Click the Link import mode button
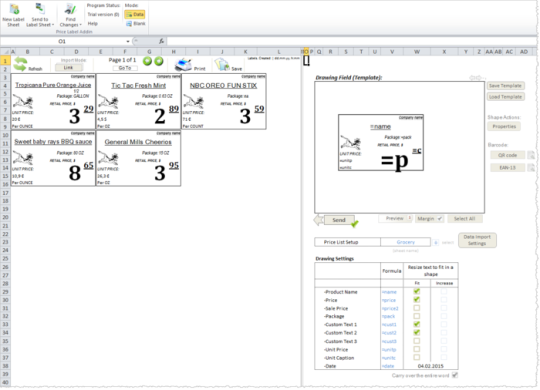This screenshot has height=390, width=540. pos(68,68)
